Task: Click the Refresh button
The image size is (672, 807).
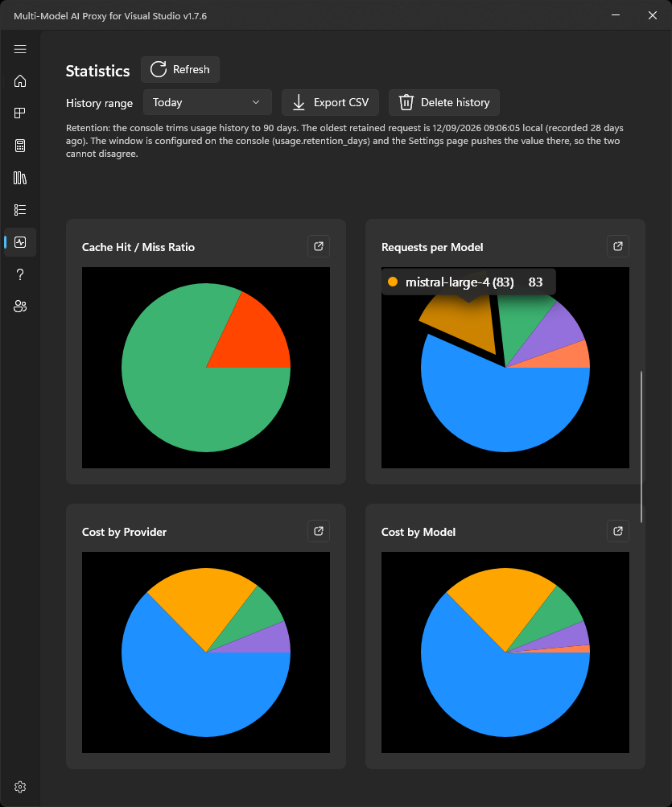Action: pyautogui.click(x=180, y=69)
